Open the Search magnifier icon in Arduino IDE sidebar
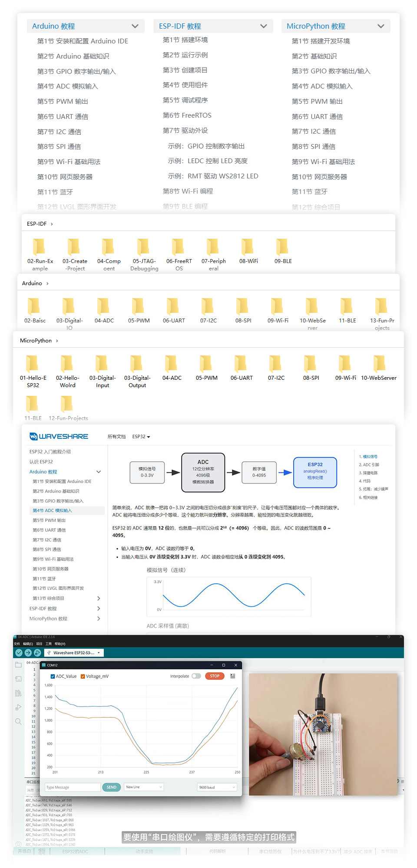417x868 pixels. click(18, 721)
